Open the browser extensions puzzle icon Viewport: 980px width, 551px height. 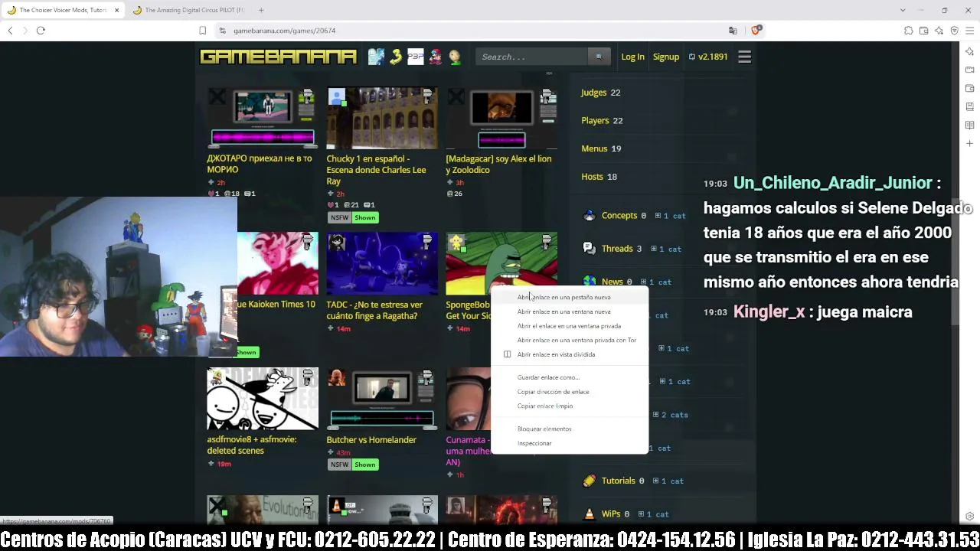(908, 31)
